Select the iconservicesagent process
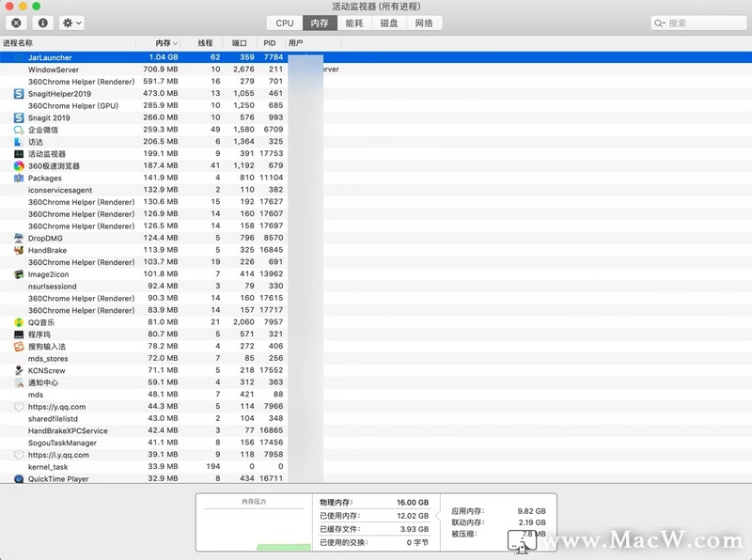Viewport: 752px width, 560px height. pos(376,190)
